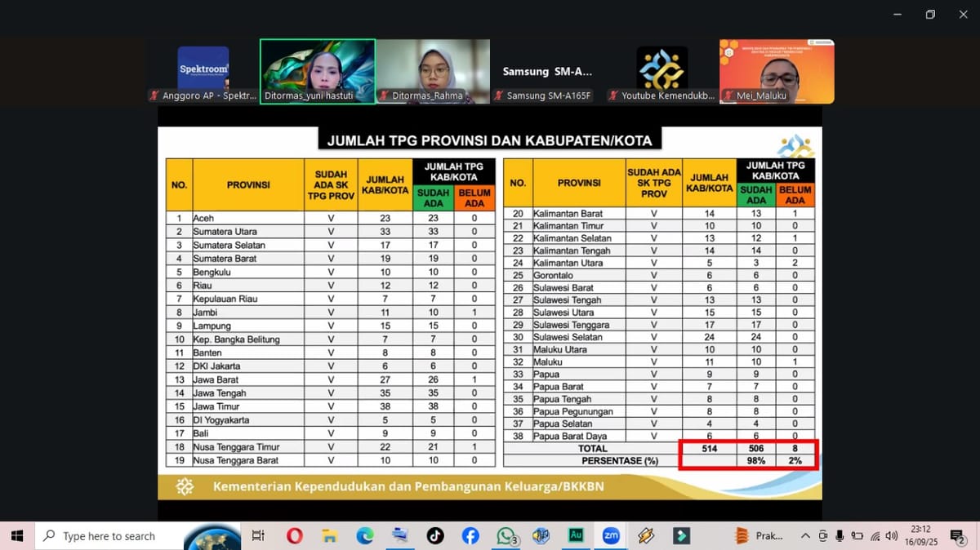Open WhatsApp from the taskbar
The image size is (980, 550).
506,536
